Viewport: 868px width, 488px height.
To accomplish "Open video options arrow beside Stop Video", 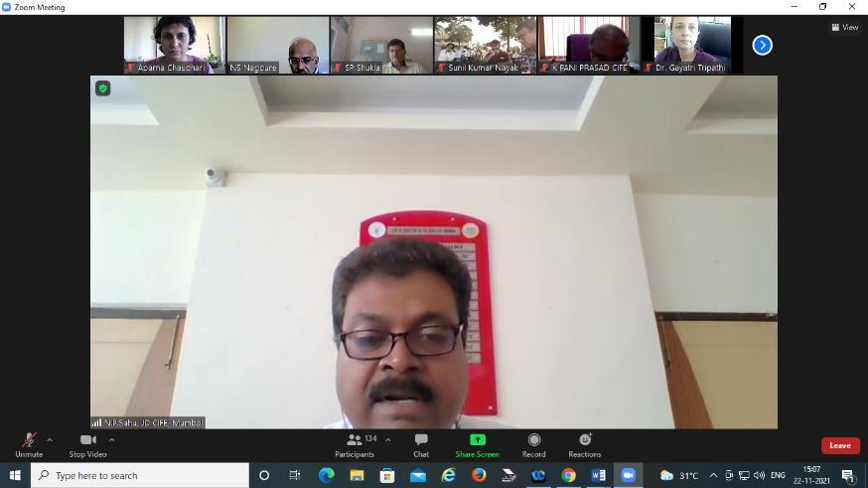I will click(x=111, y=439).
